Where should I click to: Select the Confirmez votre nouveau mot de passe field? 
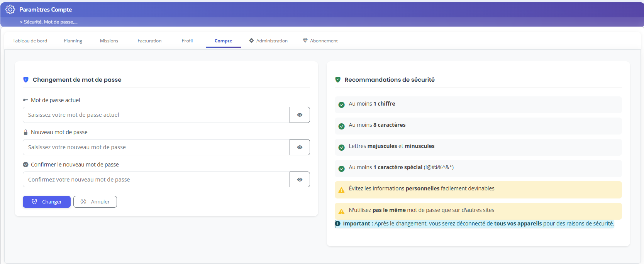pos(156,180)
